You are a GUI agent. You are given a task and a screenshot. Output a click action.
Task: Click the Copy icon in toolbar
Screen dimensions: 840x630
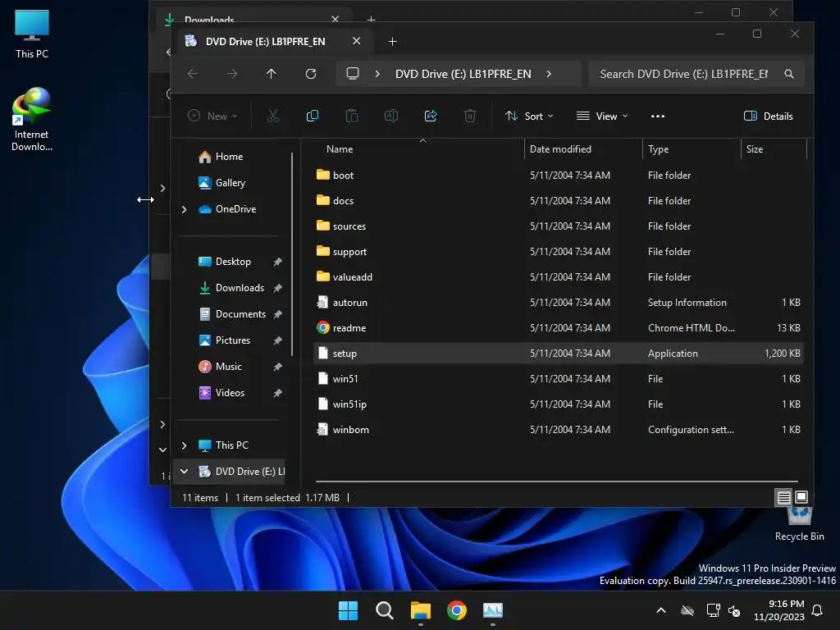(x=313, y=116)
